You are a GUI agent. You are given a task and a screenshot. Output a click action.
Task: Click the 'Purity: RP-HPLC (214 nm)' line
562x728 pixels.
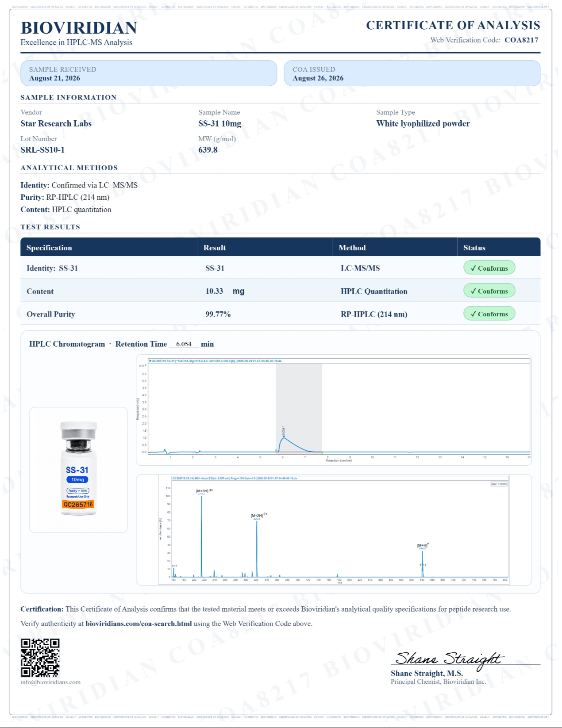tap(65, 197)
